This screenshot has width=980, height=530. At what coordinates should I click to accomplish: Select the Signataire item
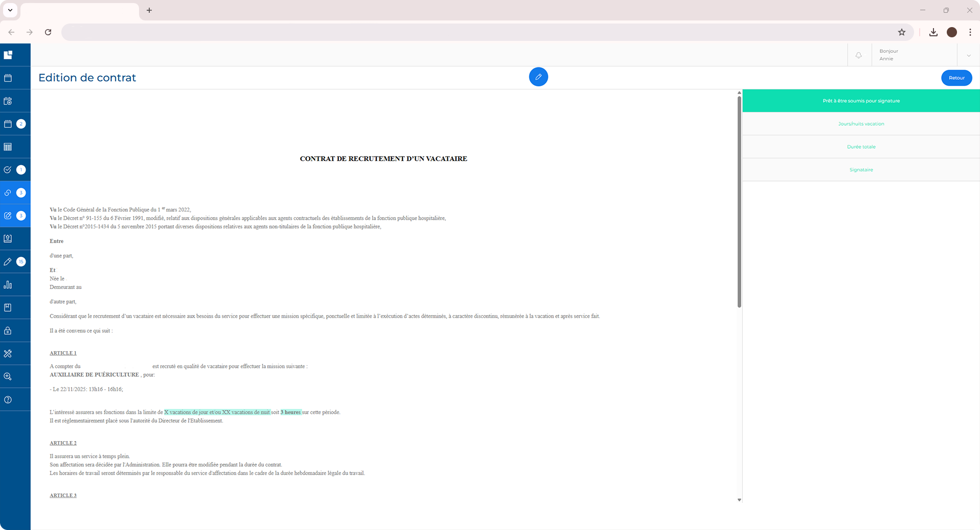860,170
